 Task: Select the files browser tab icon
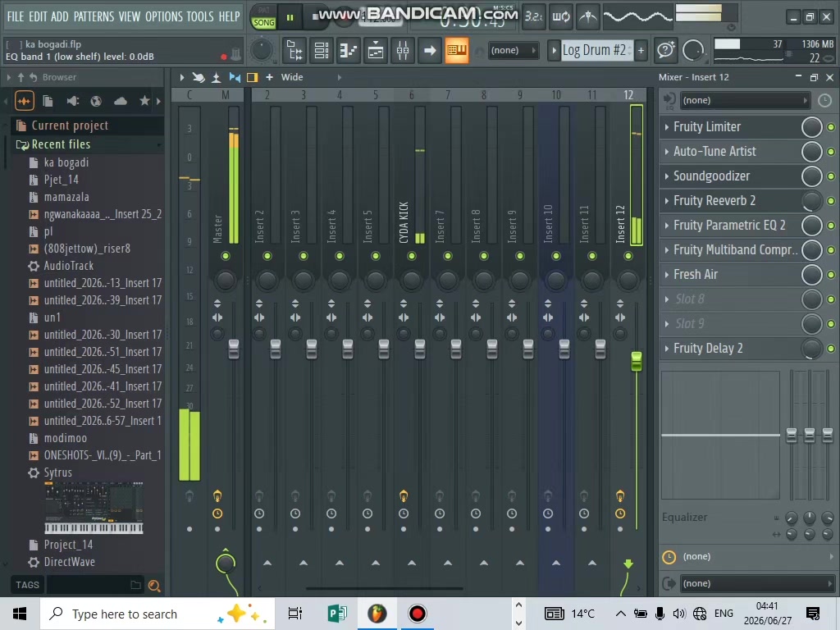(48, 101)
